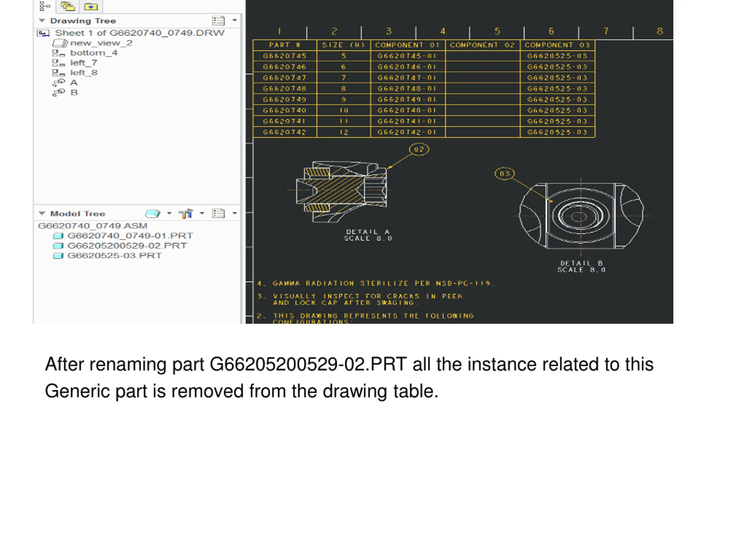Select table cell G6620749 in PART # column
The width and height of the screenshot is (747, 560).
[285, 99]
